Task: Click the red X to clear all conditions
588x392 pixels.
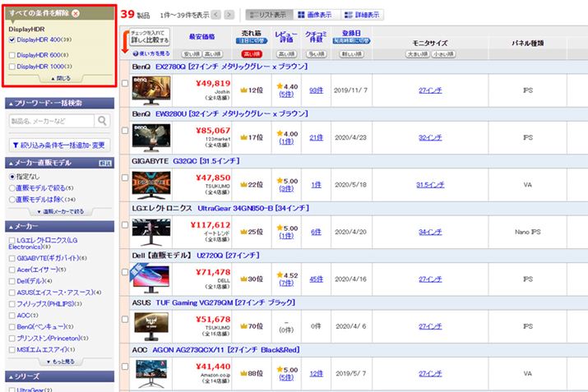Action: [76, 14]
